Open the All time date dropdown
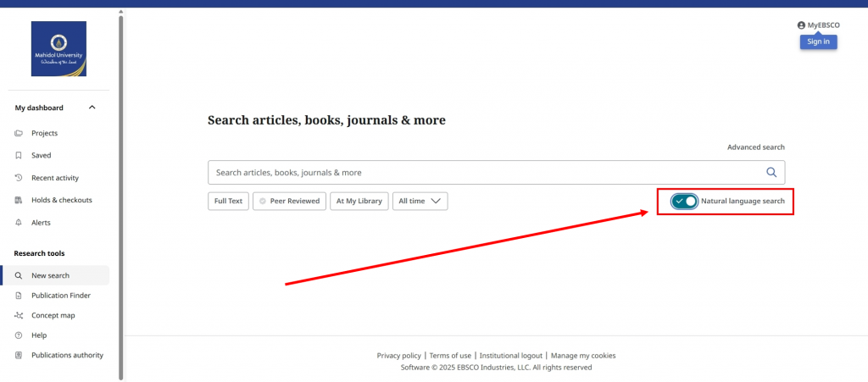868x382 pixels. click(x=420, y=202)
